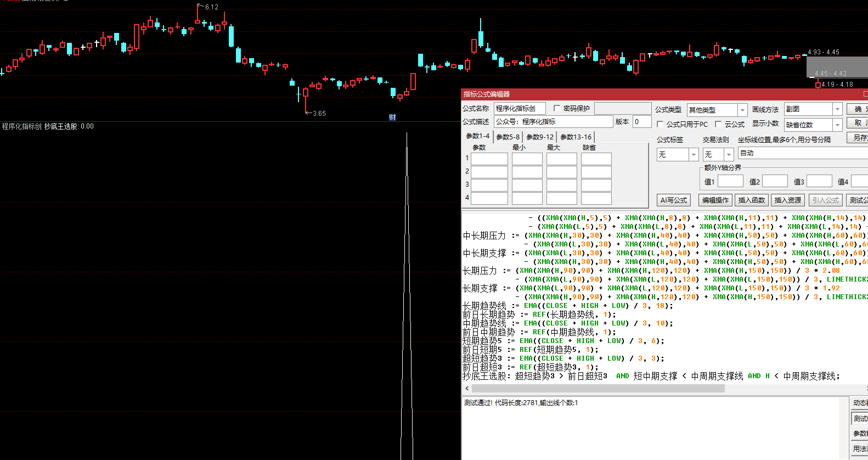Toggle the 密码保护 checkbox
Viewport: 868px width, 460px height.
point(557,109)
